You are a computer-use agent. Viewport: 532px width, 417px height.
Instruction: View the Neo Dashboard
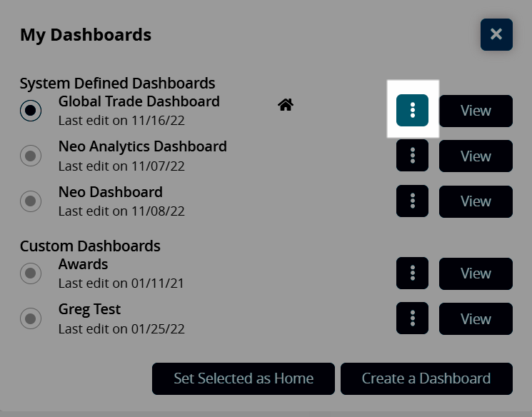476,201
